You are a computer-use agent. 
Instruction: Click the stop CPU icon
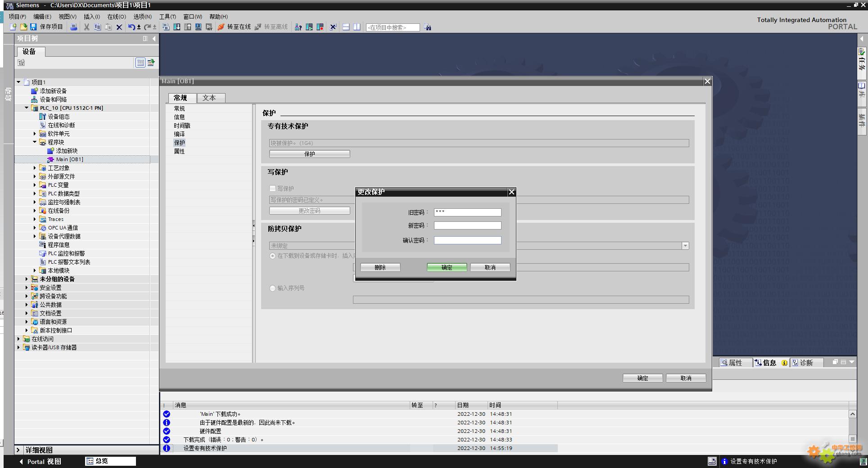pyautogui.click(x=320, y=27)
